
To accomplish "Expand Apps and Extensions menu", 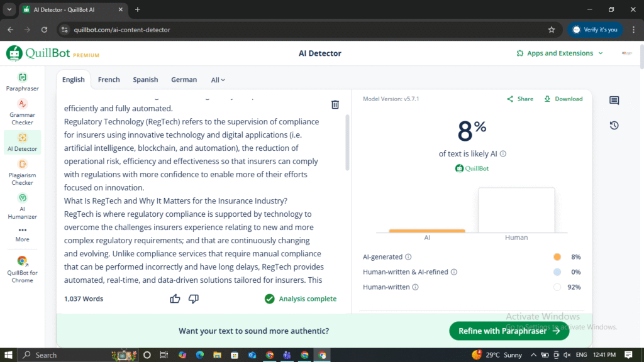I will [559, 53].
